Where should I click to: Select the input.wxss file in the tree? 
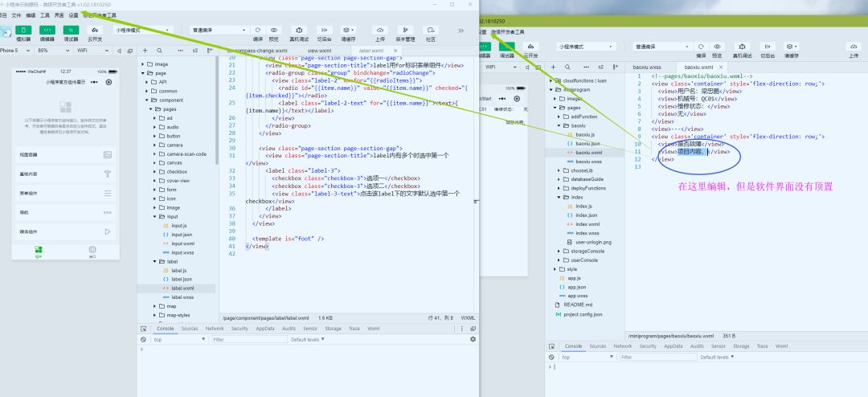coord(178,252)
